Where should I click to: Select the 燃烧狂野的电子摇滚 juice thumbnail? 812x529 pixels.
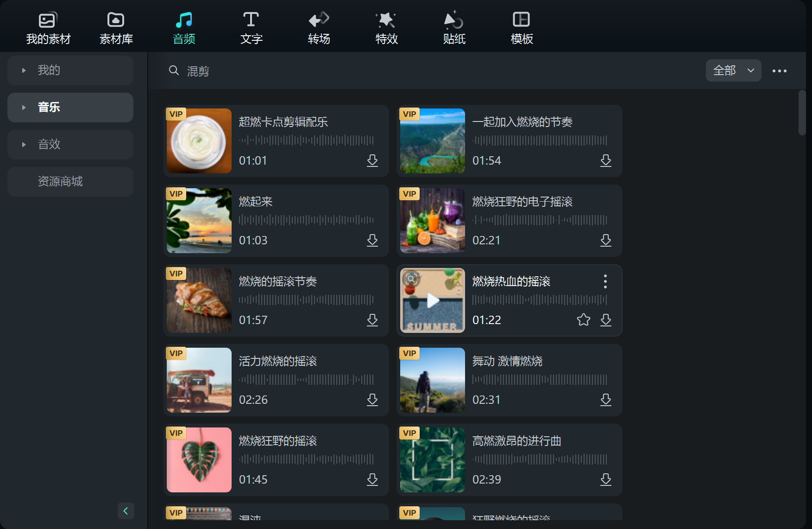[433, 221]
